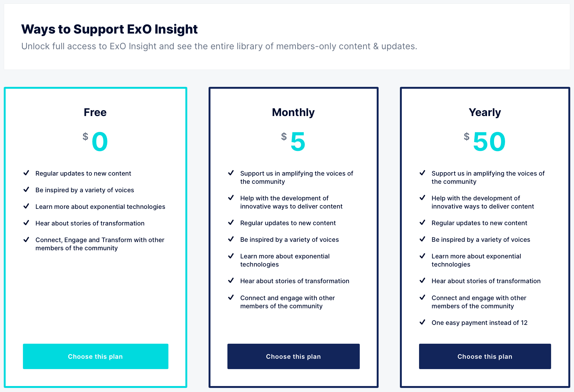
Task: Choose the Monthly plan button
Action: tap(294, 356)
